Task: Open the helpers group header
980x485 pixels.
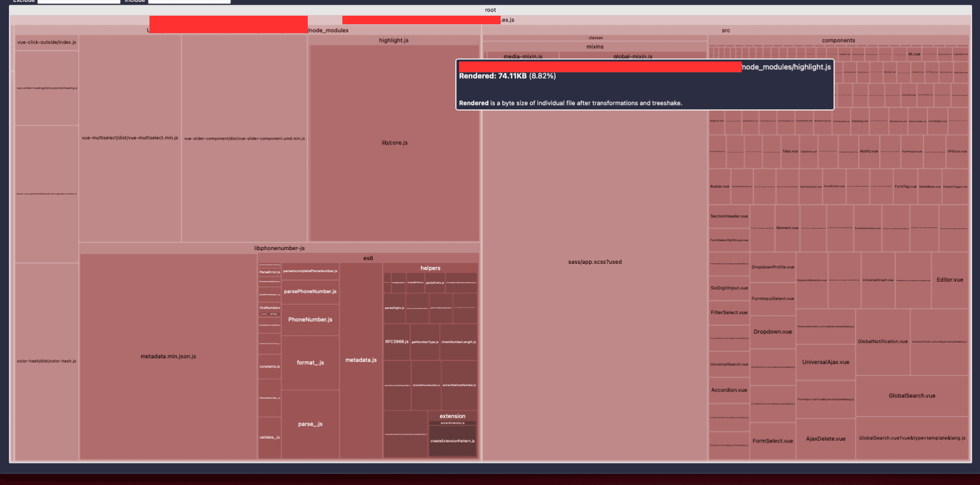Action: point(430,268)
